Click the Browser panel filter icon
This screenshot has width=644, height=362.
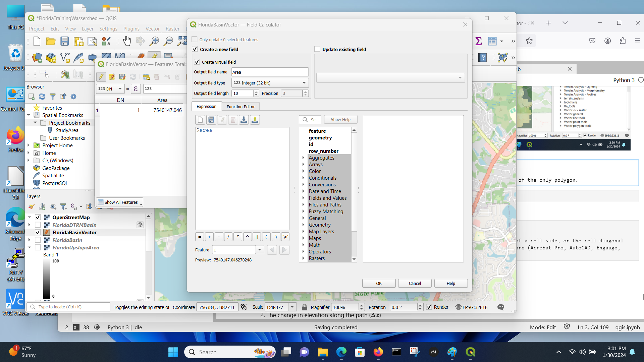pos(53,97)
